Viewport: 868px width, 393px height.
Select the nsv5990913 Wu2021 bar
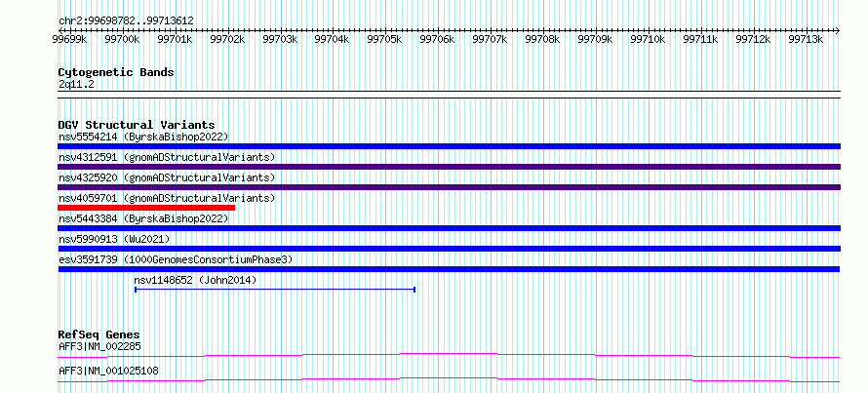(449, 249)
